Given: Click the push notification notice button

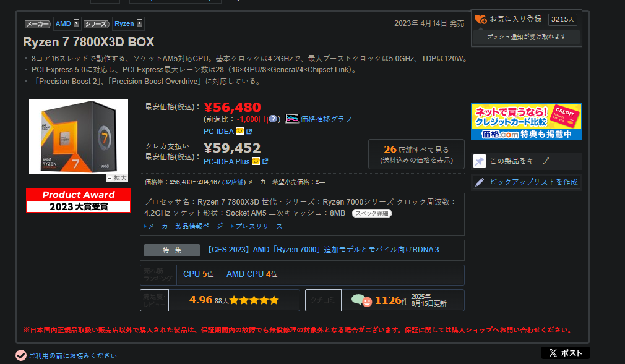Looking at the screenshot, I should pos(527,36).
